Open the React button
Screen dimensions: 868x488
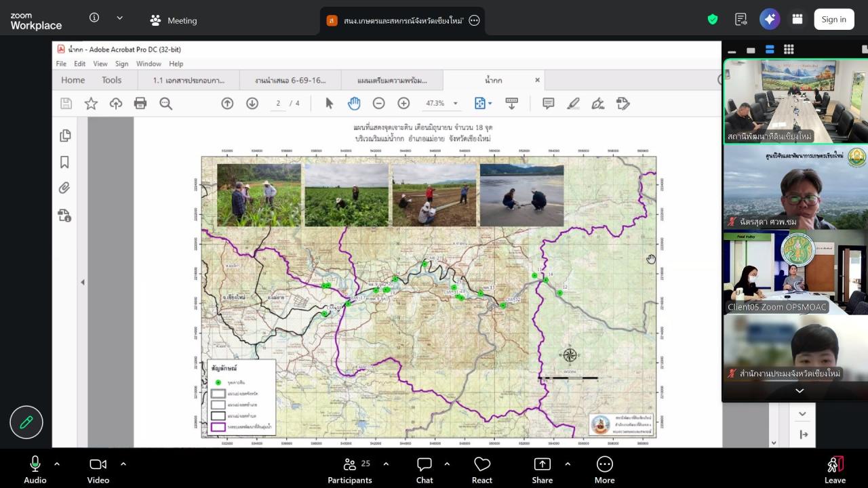pyautogui.click(x=482, y=470)
